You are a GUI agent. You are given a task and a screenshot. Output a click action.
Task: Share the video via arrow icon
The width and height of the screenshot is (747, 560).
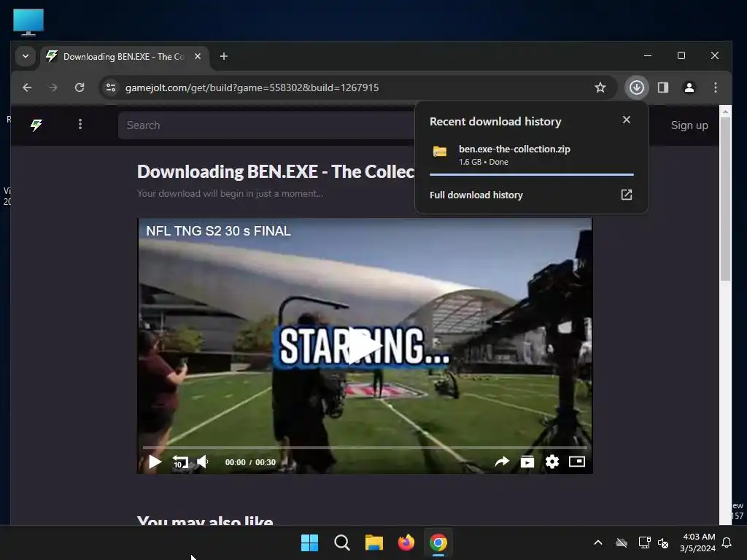502,462
